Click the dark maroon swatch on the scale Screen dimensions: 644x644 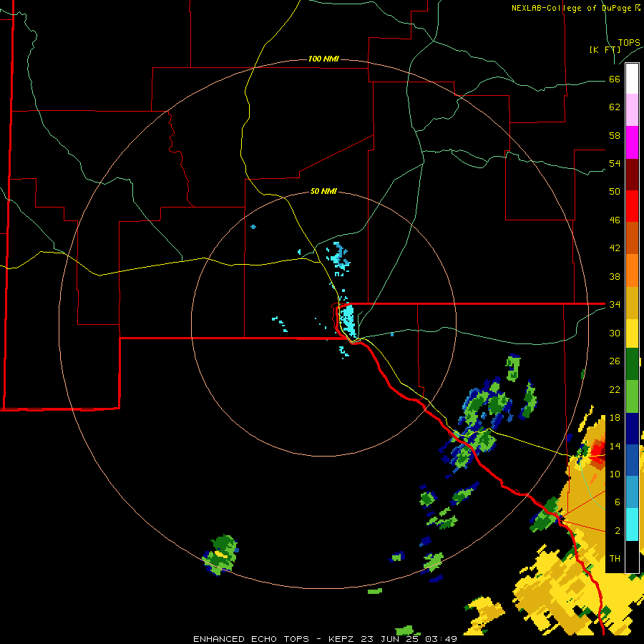[x=632, y=175]
